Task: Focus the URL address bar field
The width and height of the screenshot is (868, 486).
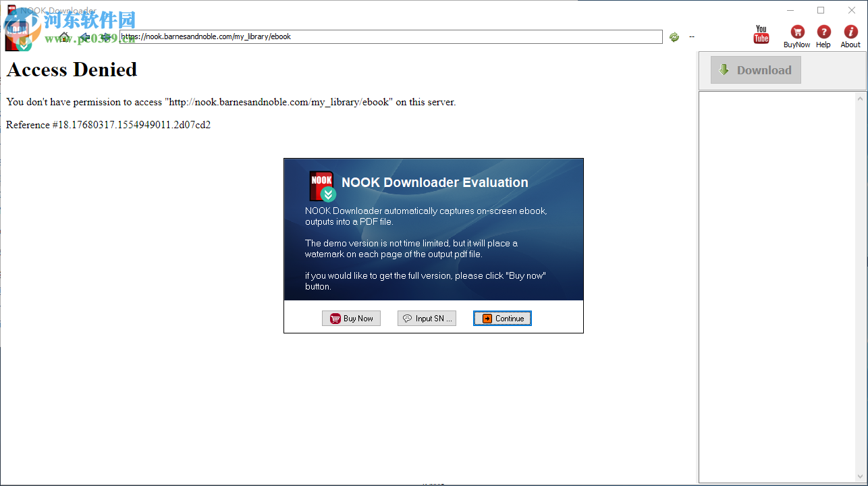Action: (391, 36)
